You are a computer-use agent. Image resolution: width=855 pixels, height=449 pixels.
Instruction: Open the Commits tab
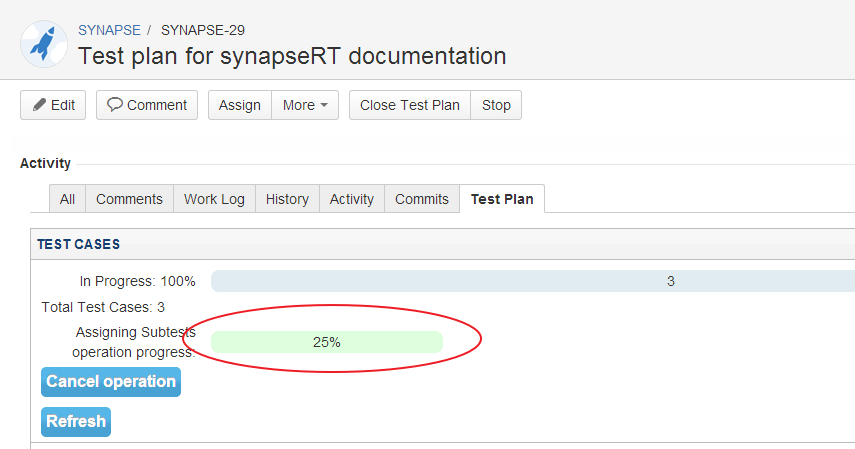pyautogui.click(x=422, y=199)
